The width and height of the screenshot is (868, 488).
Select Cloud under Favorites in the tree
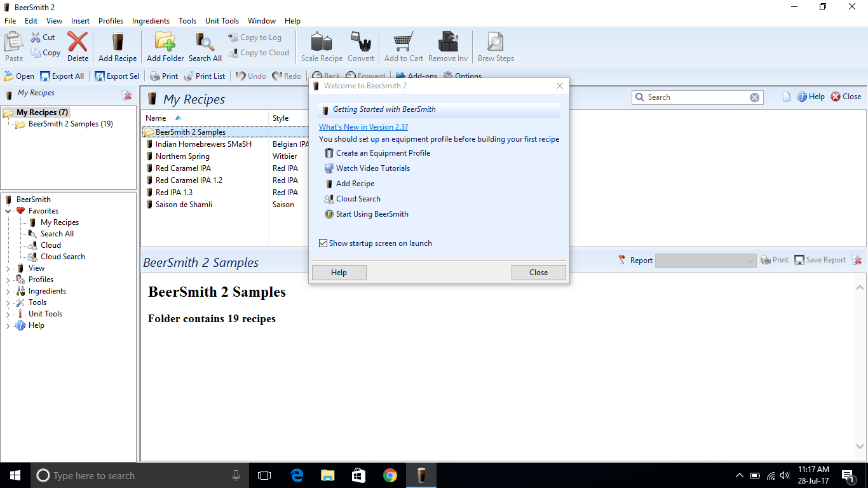pyautogui.click(x=51, y=245)
